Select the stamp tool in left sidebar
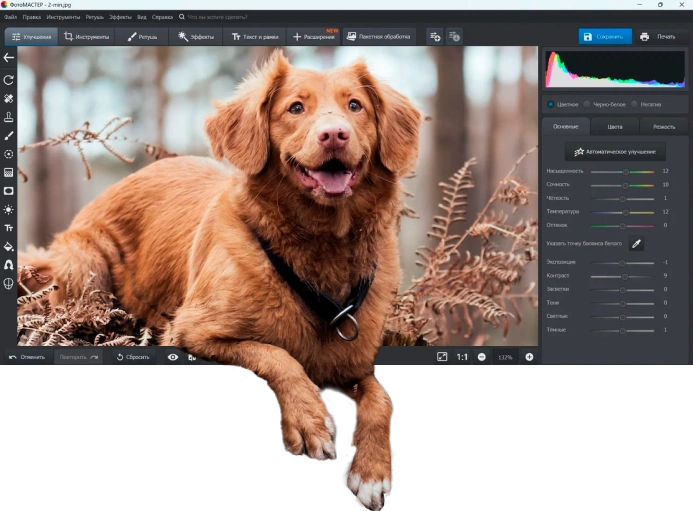Viewport: 693px width, 511px height. tap(9, 117)
